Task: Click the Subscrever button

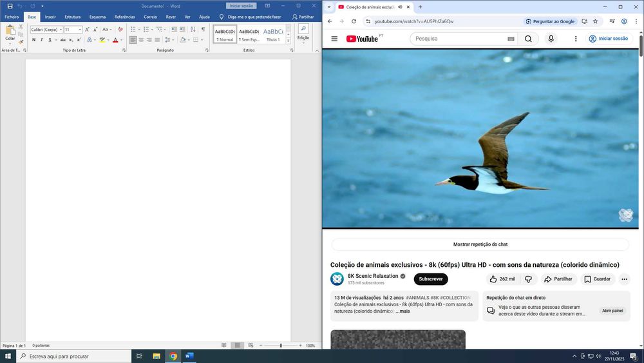Action: [431, 279]
